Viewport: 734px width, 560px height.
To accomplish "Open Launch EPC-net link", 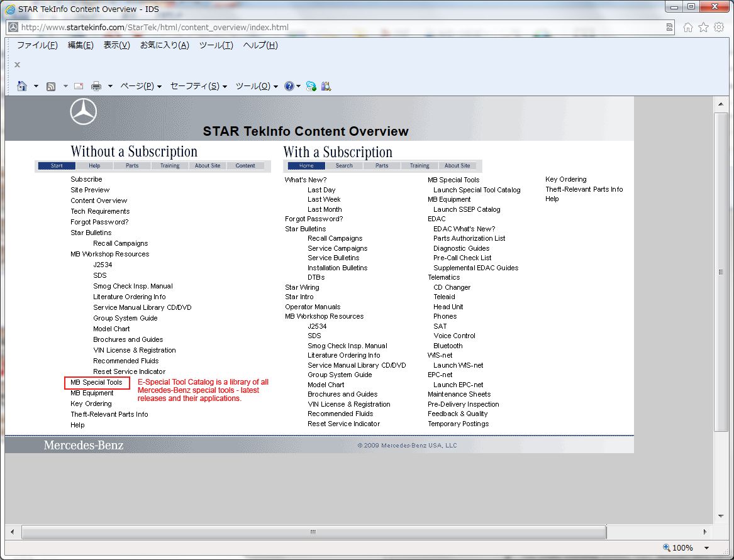I will tap(458, 385).
